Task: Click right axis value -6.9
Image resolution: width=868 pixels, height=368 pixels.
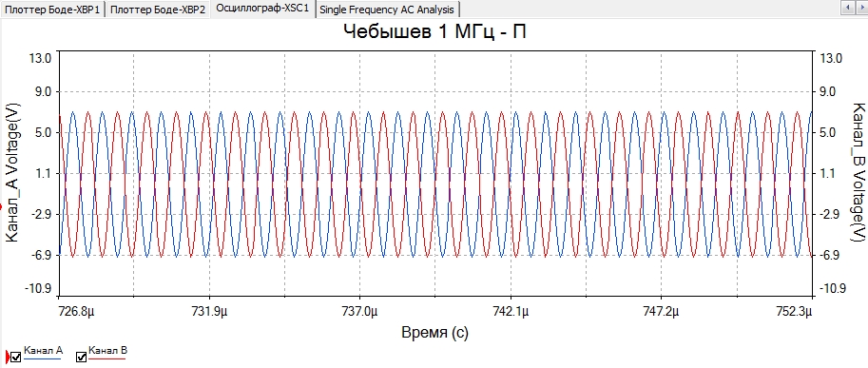Action: tap(829, 256)
